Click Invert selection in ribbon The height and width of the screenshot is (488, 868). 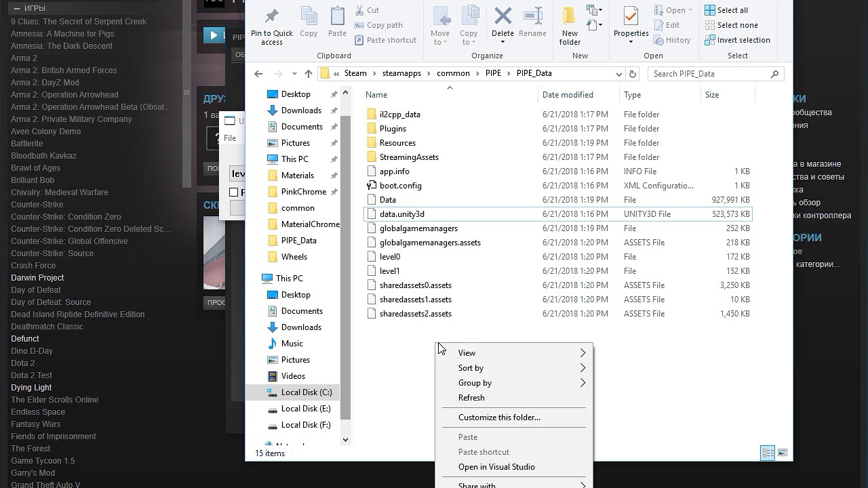point(737,40)
